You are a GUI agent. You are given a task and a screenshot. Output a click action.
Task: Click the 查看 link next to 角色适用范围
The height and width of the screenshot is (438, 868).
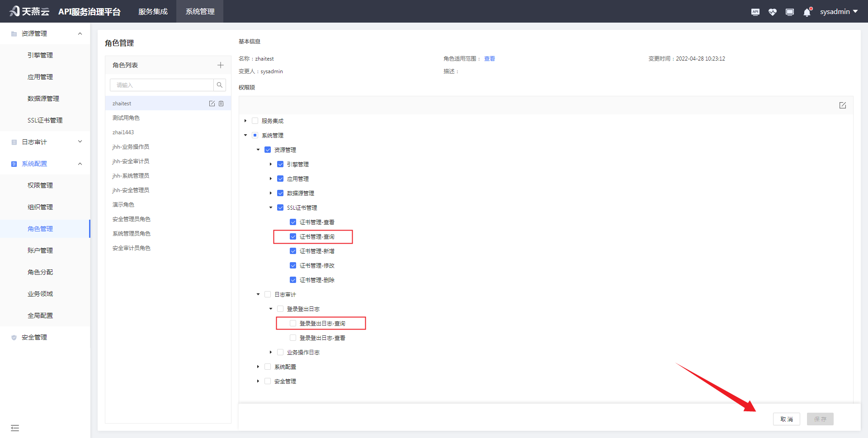coord(490,58)
